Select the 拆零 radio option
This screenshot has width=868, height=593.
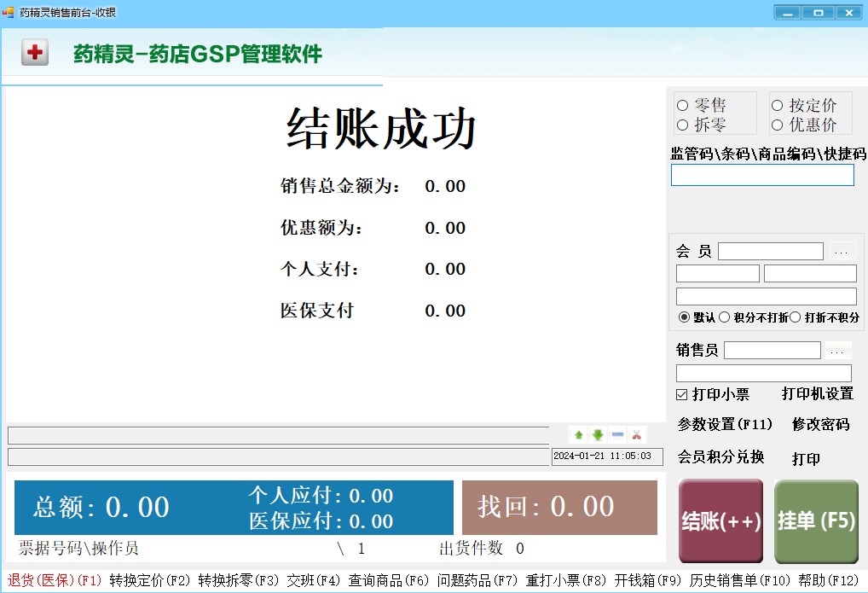[x=702, y=125]
